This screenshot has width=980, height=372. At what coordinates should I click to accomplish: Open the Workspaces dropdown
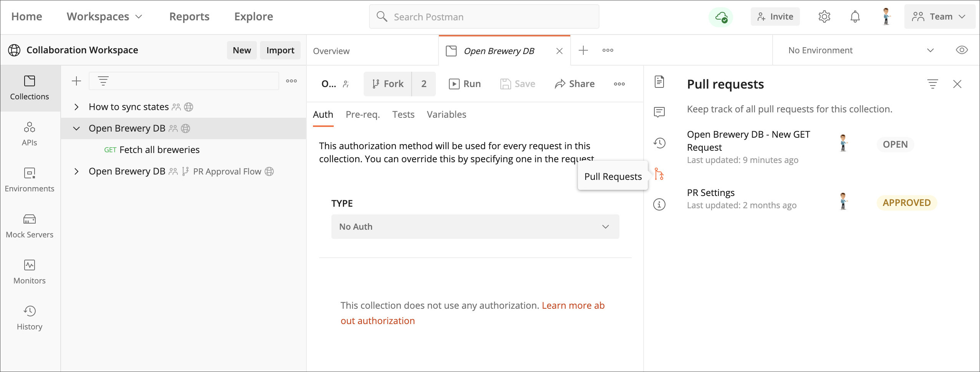[104, 16]
